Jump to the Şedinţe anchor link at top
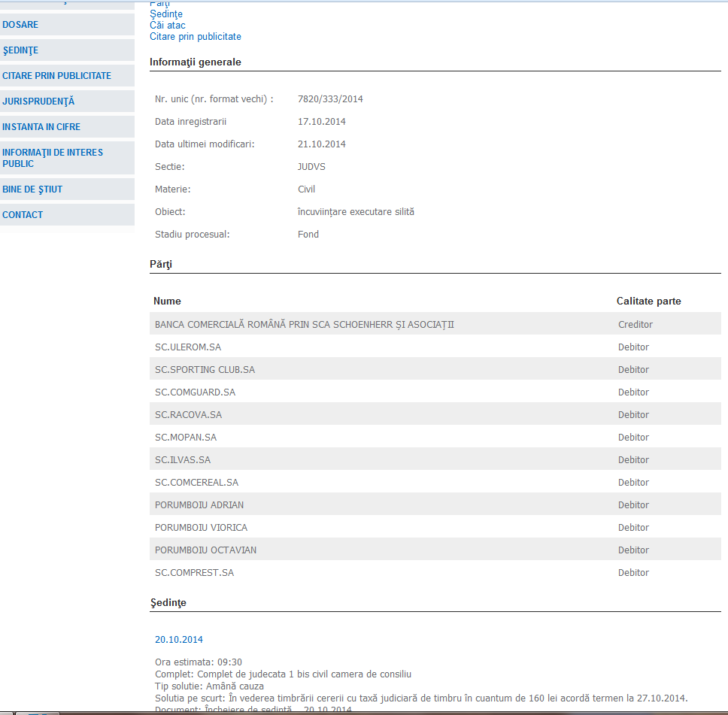 pos(166,14)
